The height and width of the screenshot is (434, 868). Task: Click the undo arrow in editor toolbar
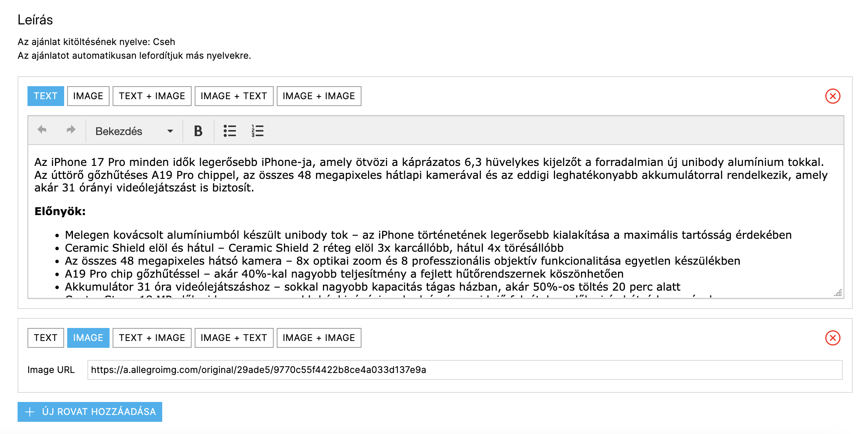point(42,130)
